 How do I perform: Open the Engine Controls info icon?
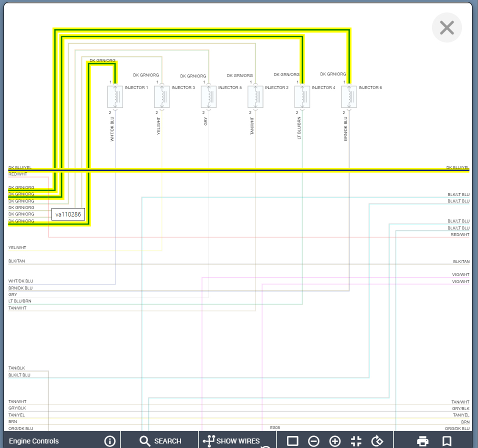[109, 440]
